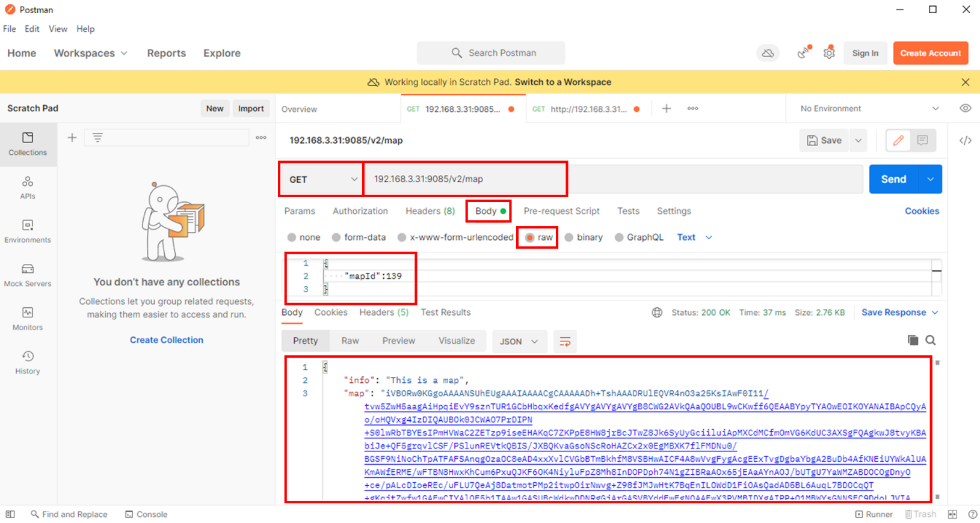Viewport: 980px width, 523px height.
Task: Open environment quick look eye icon
Action: coord(965,108)
